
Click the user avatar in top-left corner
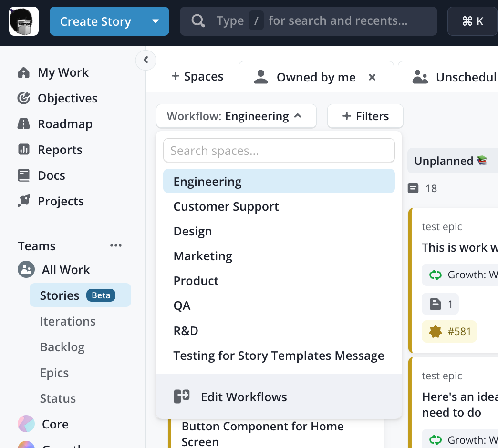pyautogui.click(x=24, y=21)
